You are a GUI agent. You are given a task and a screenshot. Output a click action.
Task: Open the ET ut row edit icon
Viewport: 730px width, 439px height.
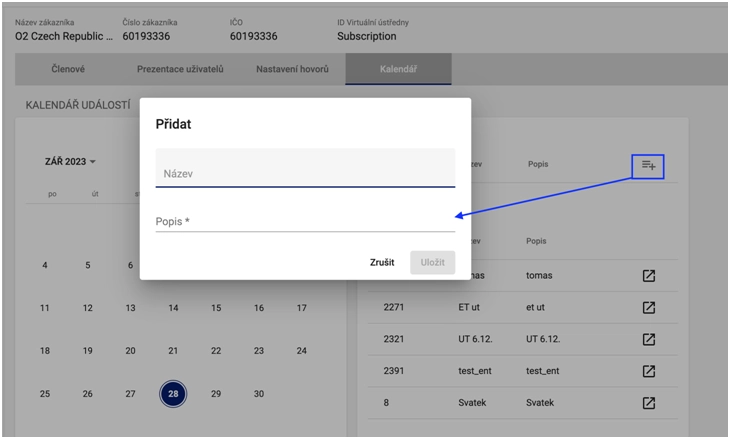[x=648, y=308]
